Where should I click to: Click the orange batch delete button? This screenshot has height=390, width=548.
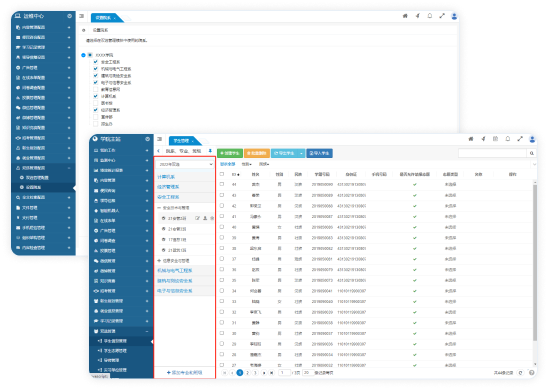pos(257,153)
